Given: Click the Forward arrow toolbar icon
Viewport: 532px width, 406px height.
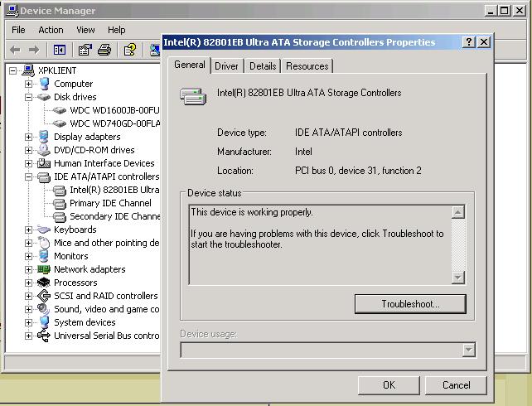Looking at the screenshot, I should tap(34, 51).
